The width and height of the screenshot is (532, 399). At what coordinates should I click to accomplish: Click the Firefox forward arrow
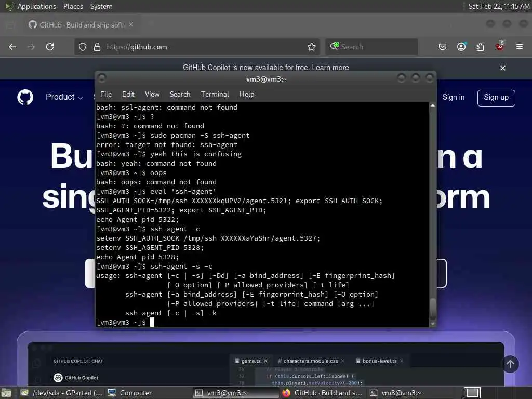click(31, 47)
